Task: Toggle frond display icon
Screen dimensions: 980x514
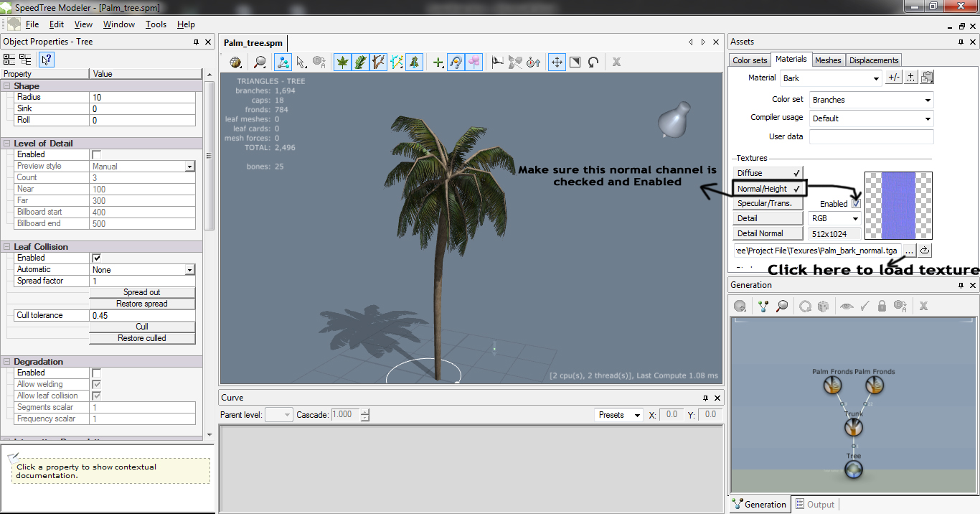Action: point(360,62)
